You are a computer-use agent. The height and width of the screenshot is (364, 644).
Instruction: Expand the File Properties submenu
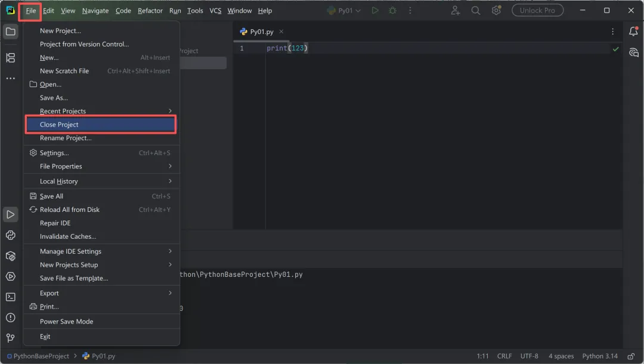pos(101,166)
